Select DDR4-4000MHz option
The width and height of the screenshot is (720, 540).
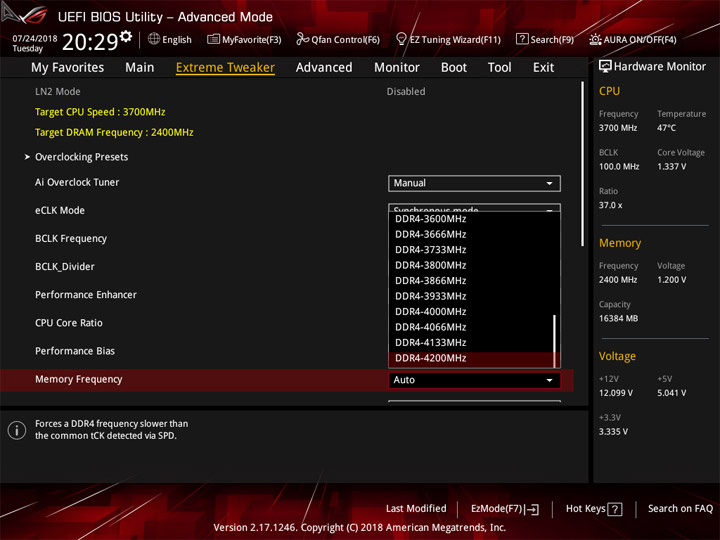(472, 312)
